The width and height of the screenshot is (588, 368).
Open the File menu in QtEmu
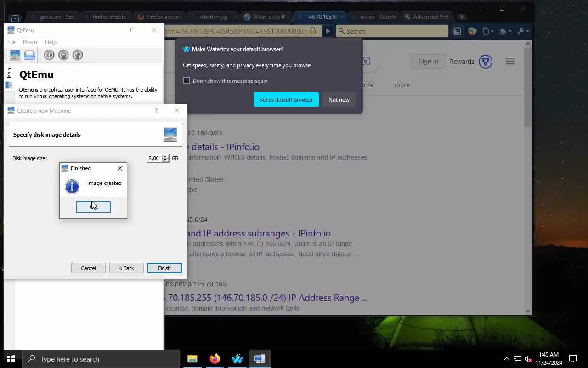pyautogui.click(x=11, y=42)
